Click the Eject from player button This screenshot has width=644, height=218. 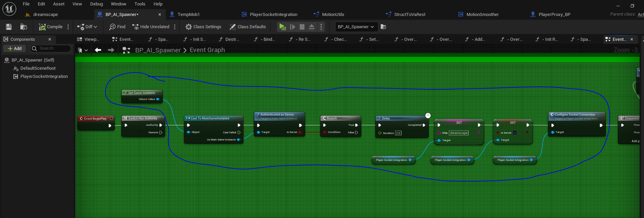(x=312, y=27)
